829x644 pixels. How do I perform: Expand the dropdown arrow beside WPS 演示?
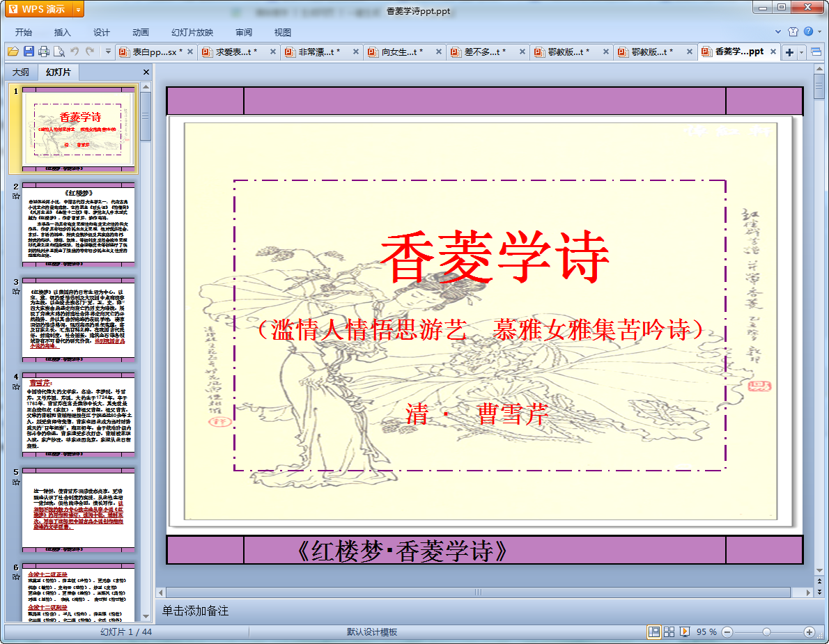[x=78, y=9]
